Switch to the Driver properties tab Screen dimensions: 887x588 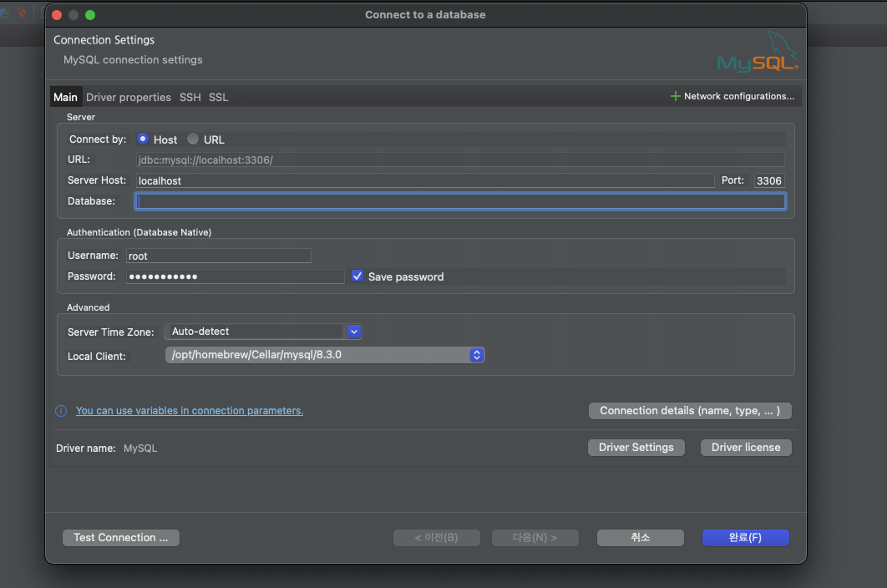129,98
